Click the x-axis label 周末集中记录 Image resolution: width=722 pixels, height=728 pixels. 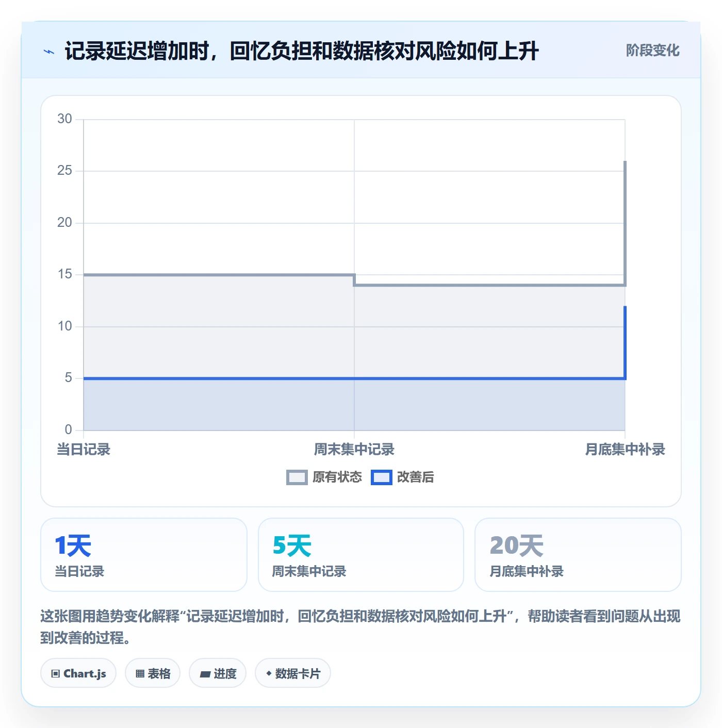click(354, 450)
